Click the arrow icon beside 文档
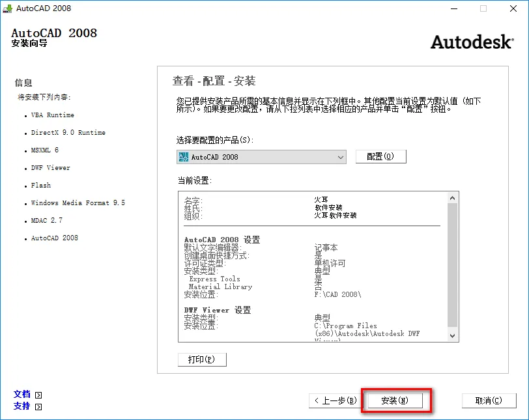Image resolution: width=529 pixels, height=420 pixels. coord(39,395)
